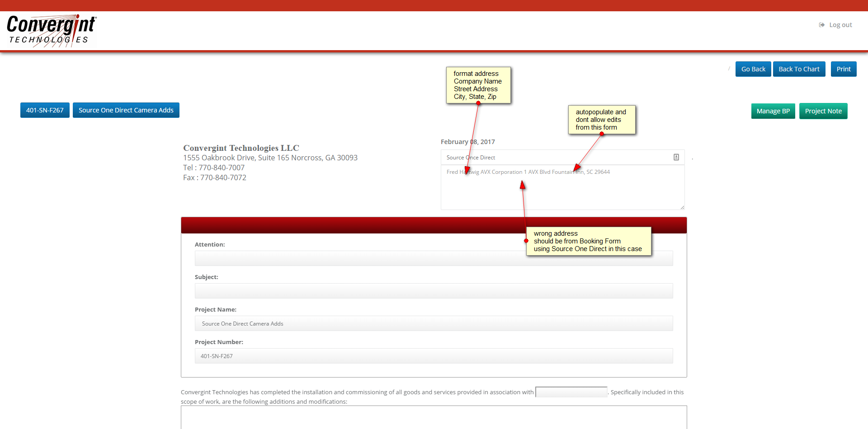This screenshot has width=868, height=429.
Task: Select the Project Name field
Action: 434,323
